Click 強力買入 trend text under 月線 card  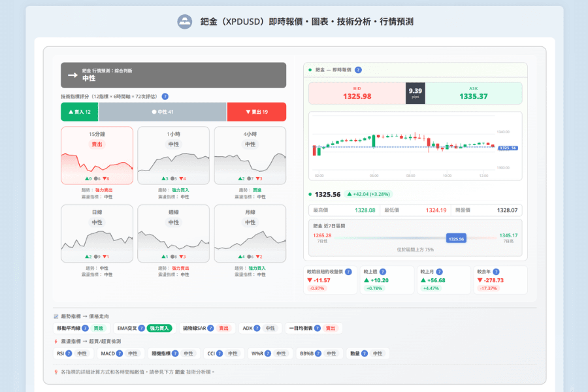coord(257,269)
